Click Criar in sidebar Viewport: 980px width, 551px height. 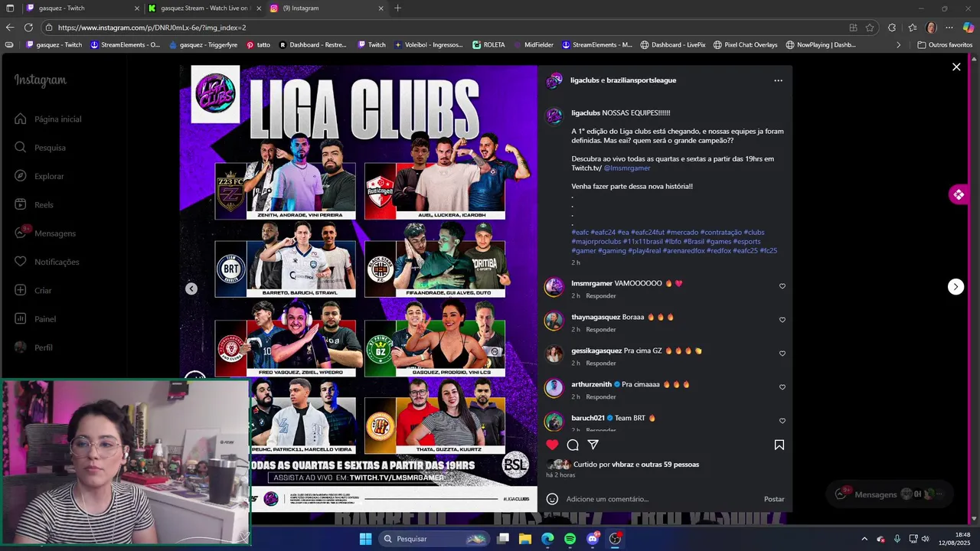33,291
